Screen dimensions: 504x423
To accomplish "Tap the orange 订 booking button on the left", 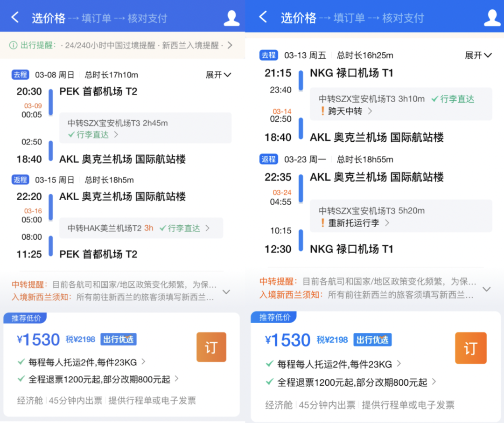I will click(x=211, y=347).
